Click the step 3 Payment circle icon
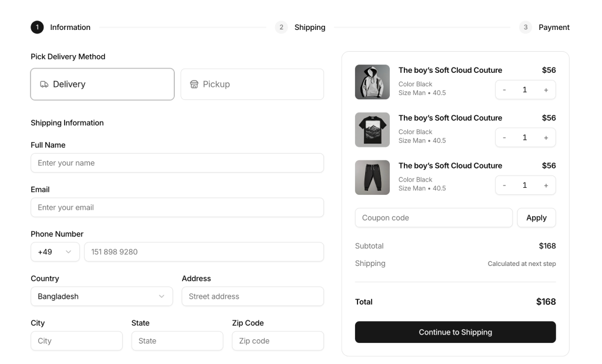 tap(526, 27)
